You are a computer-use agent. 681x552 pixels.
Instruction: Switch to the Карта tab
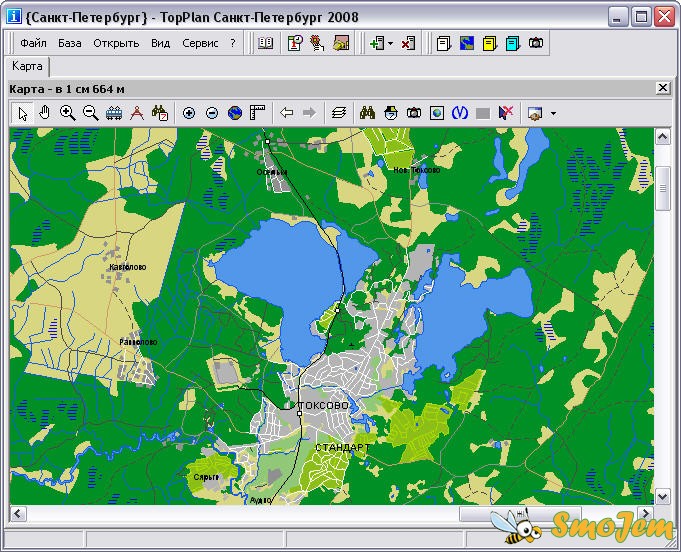27,66
